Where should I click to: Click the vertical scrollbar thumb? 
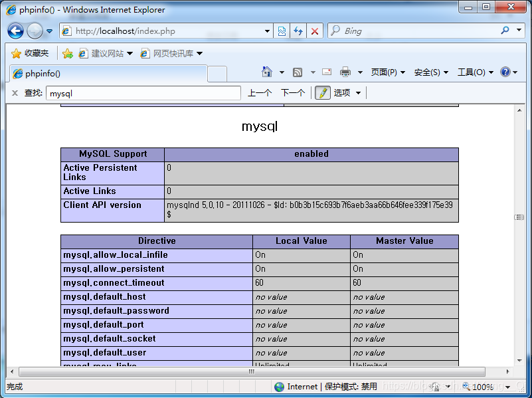pyautogui.click(x=519, y=217)
